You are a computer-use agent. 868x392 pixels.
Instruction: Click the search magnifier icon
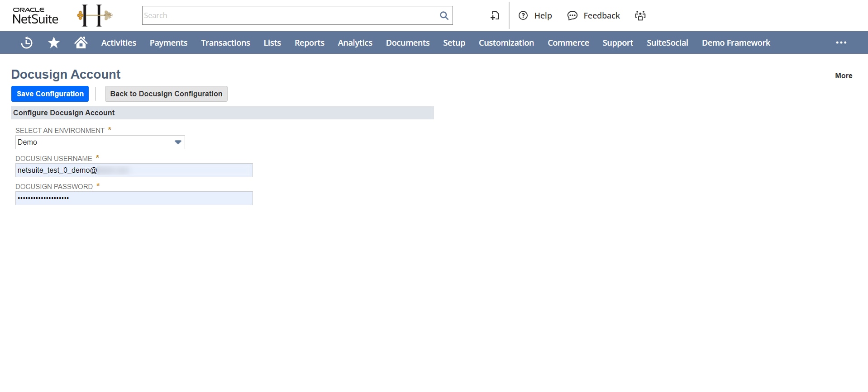pos(444,15)
